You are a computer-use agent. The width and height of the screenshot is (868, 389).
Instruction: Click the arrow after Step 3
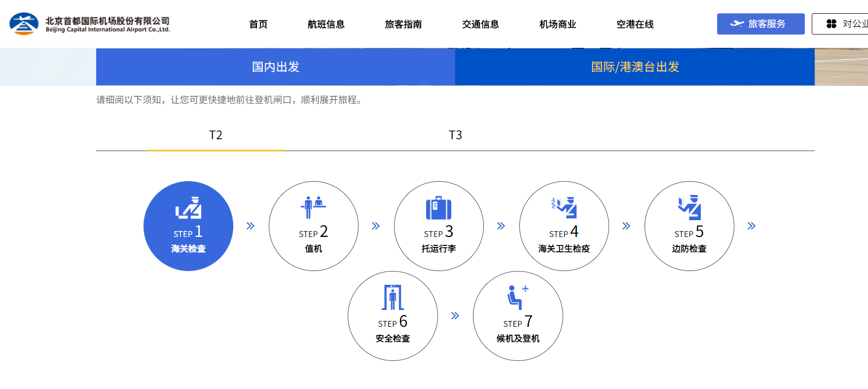click(x=501, y=226)
